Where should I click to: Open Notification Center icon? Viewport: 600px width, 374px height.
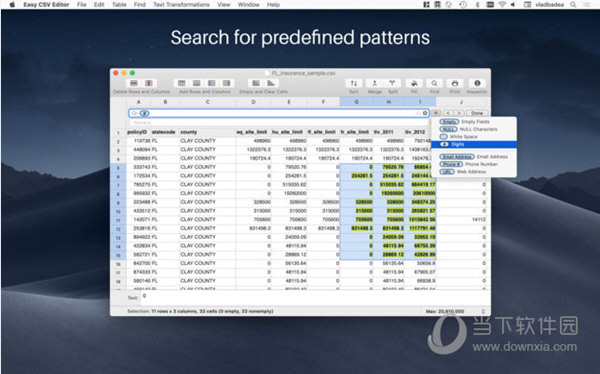[x=587, y=5]
